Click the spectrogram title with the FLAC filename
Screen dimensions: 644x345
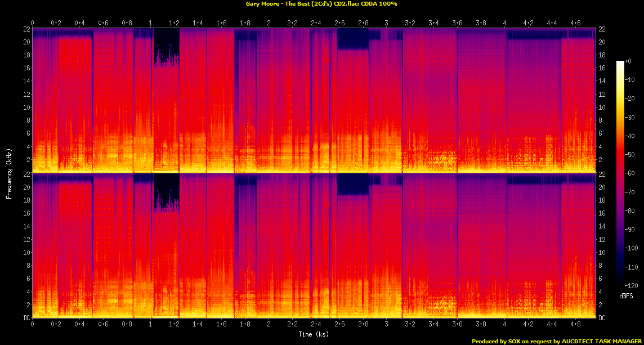pyautogui.click(x=321, y=4)
